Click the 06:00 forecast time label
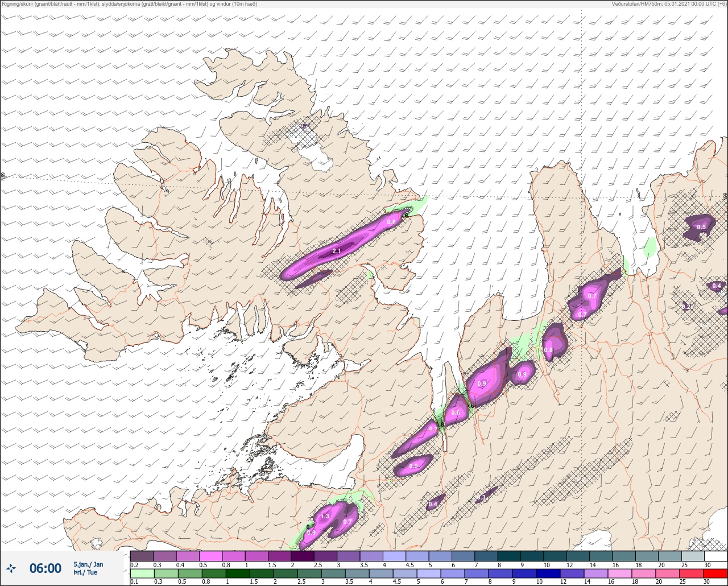 (x=45, y=568)
